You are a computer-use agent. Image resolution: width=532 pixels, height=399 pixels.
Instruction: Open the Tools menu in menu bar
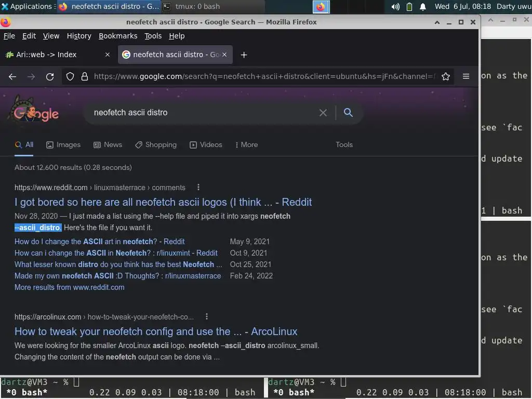pyautogui.click(x=153, y=36)
